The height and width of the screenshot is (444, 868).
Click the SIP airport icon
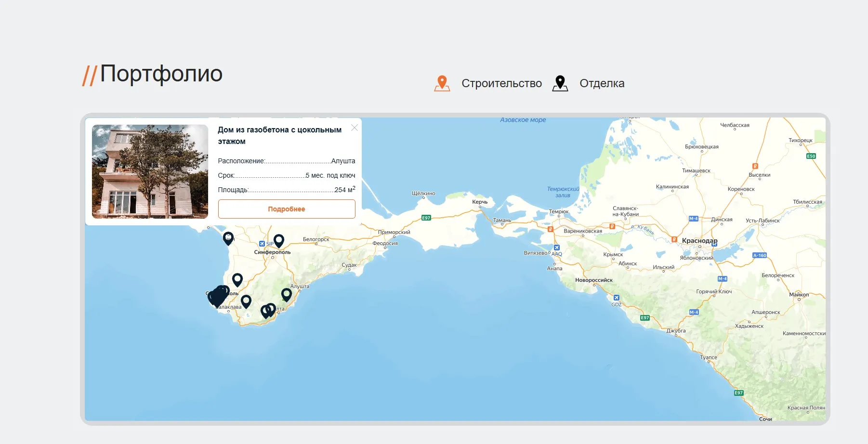tap(262, 244)
